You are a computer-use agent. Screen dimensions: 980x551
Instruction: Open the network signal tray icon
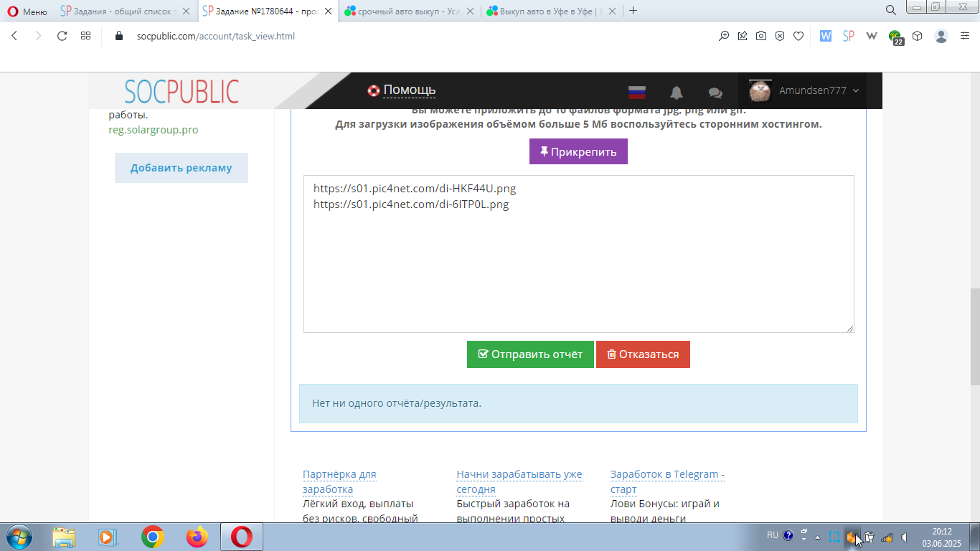887,537
